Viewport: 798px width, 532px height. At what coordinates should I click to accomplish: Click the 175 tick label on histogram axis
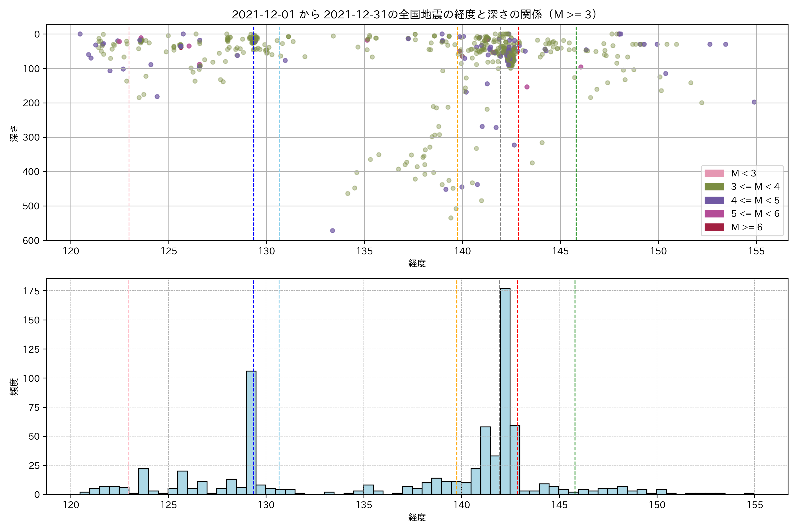(x=31, y=291)
